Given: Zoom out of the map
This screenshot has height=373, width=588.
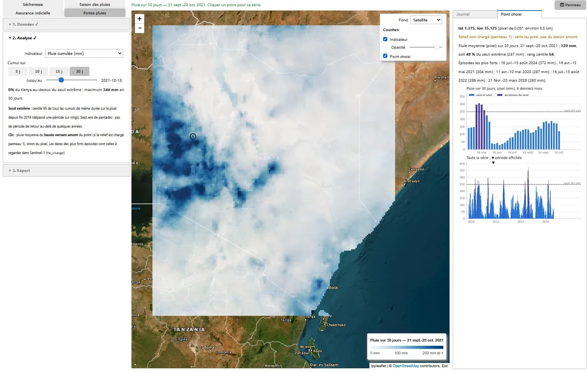Looking at the screenshot, I should (140, 28).
